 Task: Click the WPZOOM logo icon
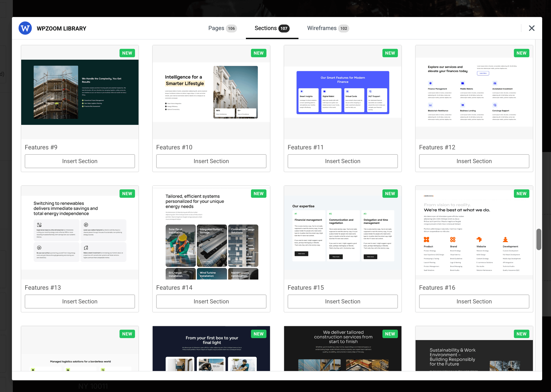click(25, 28)
